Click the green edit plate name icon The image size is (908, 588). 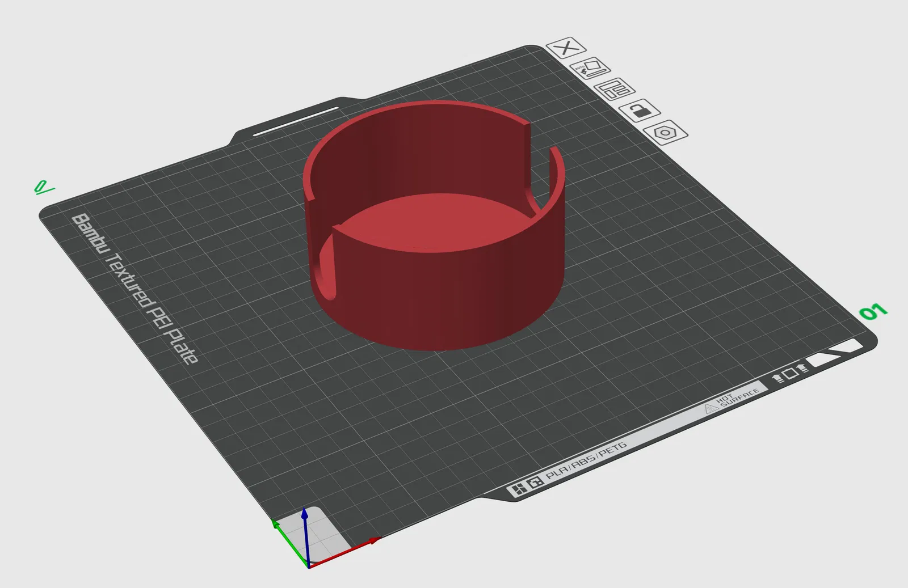coord(44,187)
